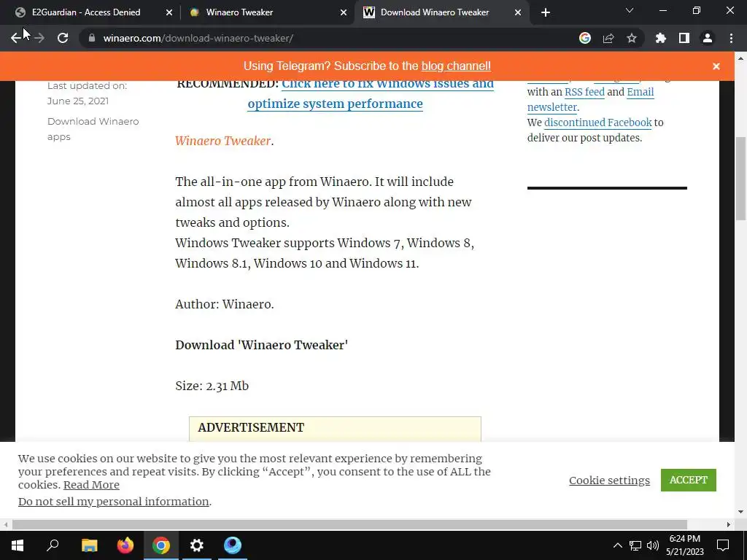Accept cookies with the ACCEPT button
Image resolution: width=747 pixels, height=560 pixels.
click(x=689, y=480)
